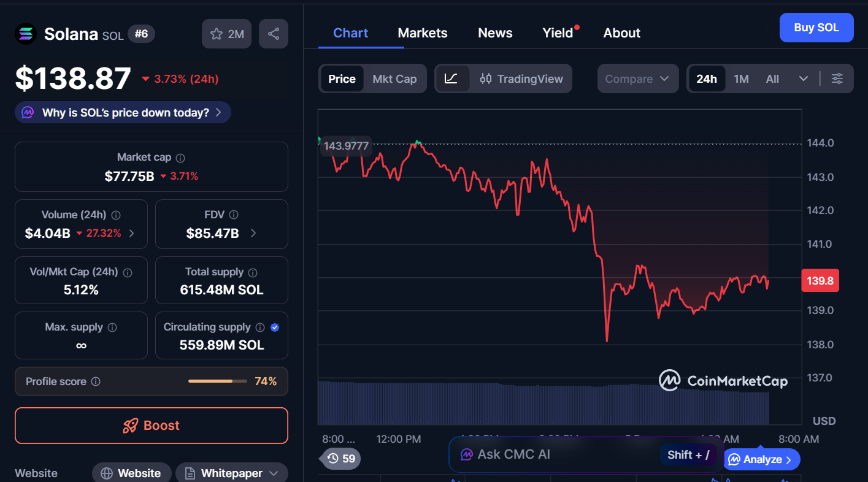Toggle chart to Mkt Cap view
The width and height of the screenshot is (868, 482).
[x=394, y=78]
